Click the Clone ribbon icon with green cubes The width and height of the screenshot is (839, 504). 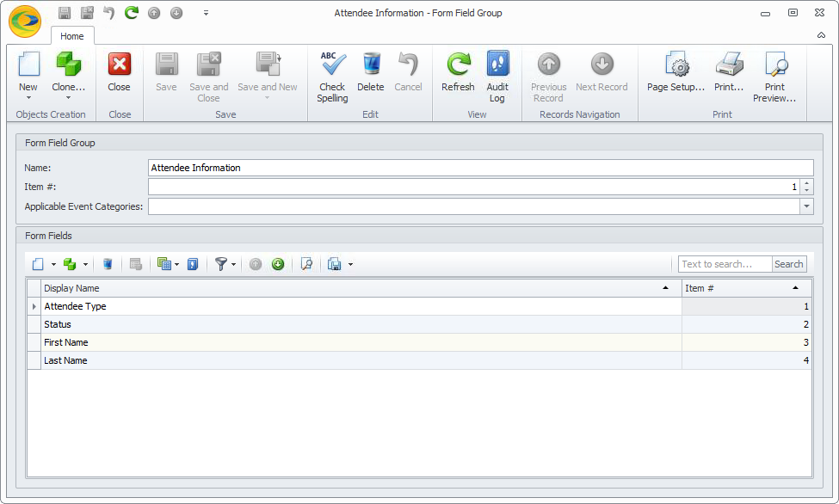pos(69,65)
